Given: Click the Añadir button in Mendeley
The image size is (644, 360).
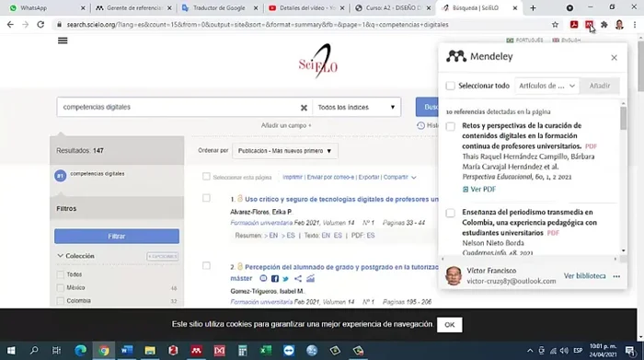Looking at the screenshot, I should coord(600,86).
